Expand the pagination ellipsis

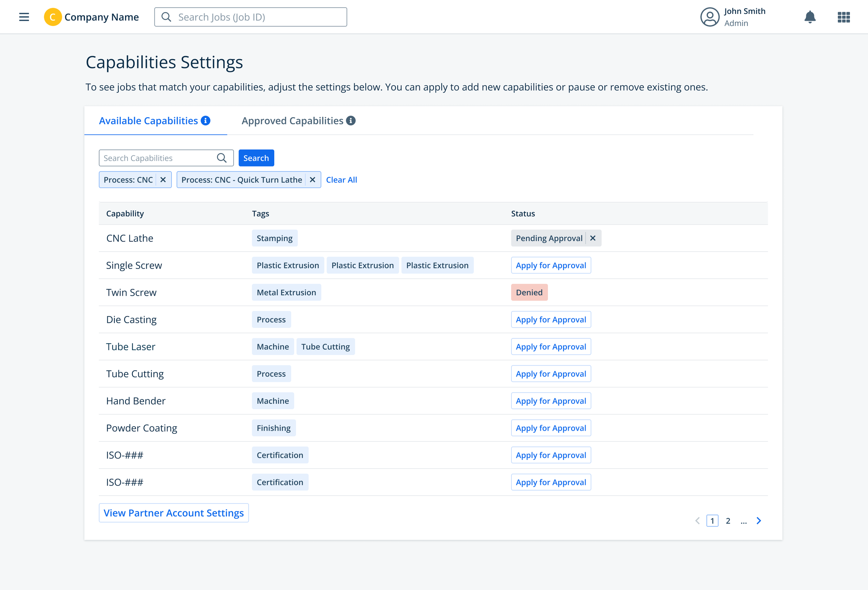click(x=744, y=521)
